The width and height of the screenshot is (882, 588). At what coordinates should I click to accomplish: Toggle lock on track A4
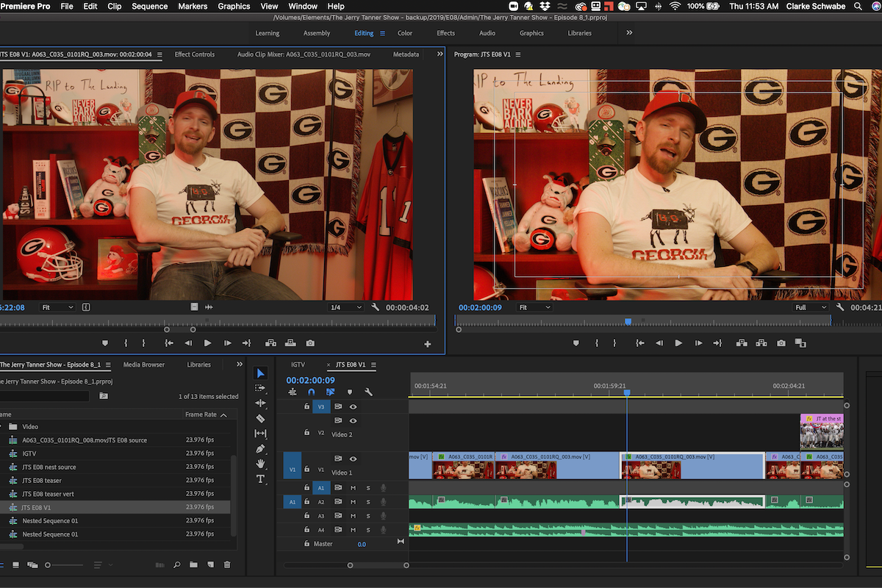pos(306,530)
